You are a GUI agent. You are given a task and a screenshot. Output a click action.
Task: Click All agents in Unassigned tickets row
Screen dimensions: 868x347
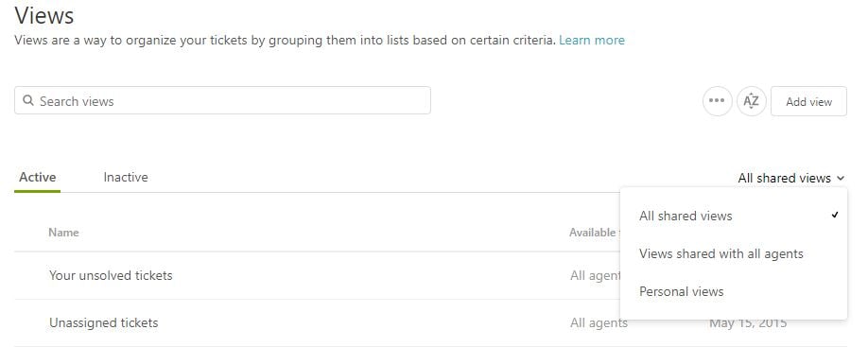(599, 322)
